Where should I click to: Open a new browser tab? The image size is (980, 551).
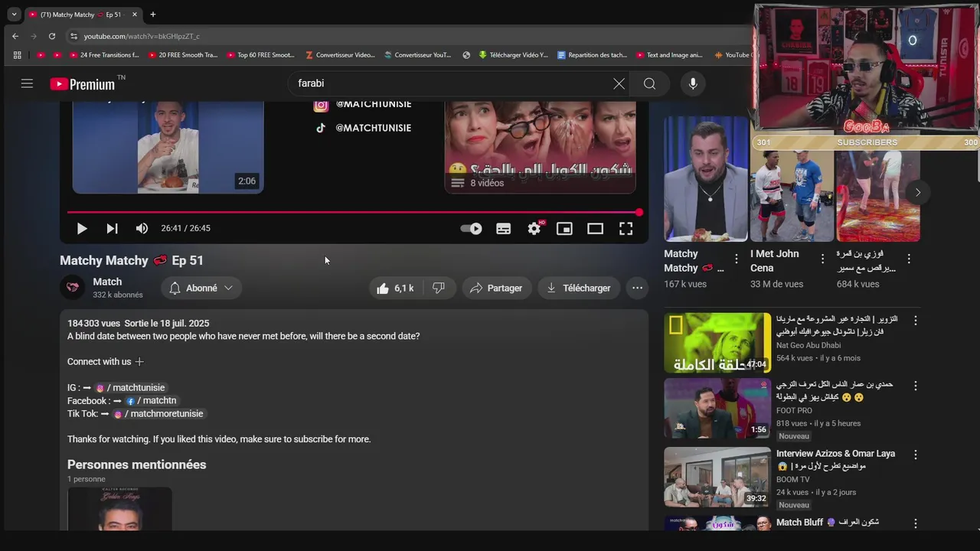(x=152, y=15)
